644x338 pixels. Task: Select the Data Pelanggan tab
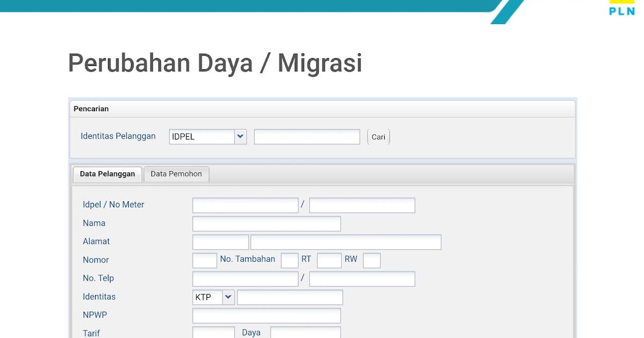click(107, 174)
